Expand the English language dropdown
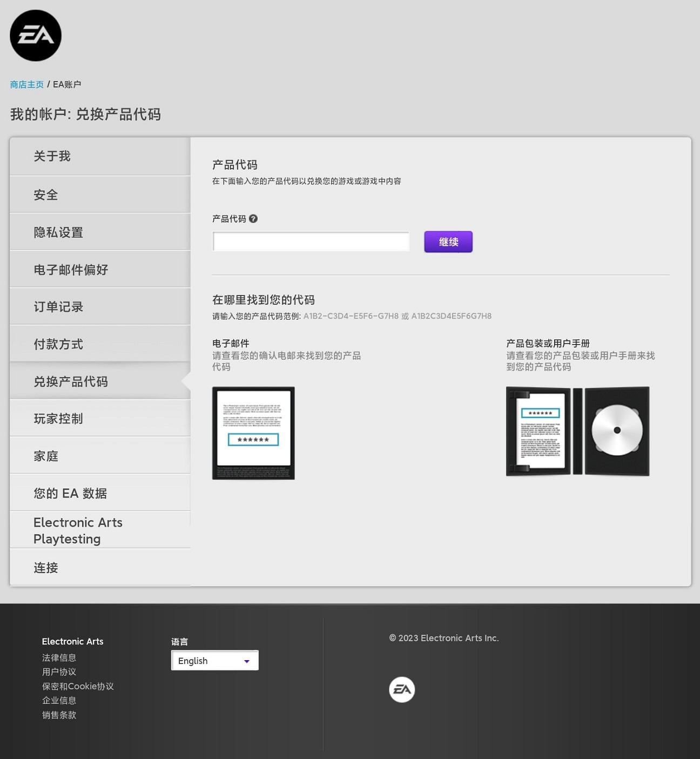The image size is (700, 759). pyautogui.click(x=214, y=660)
